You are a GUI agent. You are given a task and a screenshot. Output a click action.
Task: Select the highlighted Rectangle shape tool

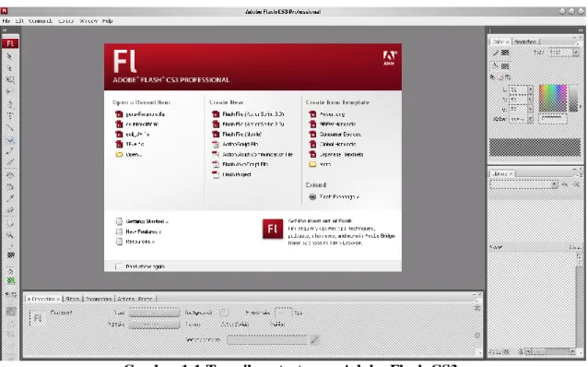click(x=10, y=139)
